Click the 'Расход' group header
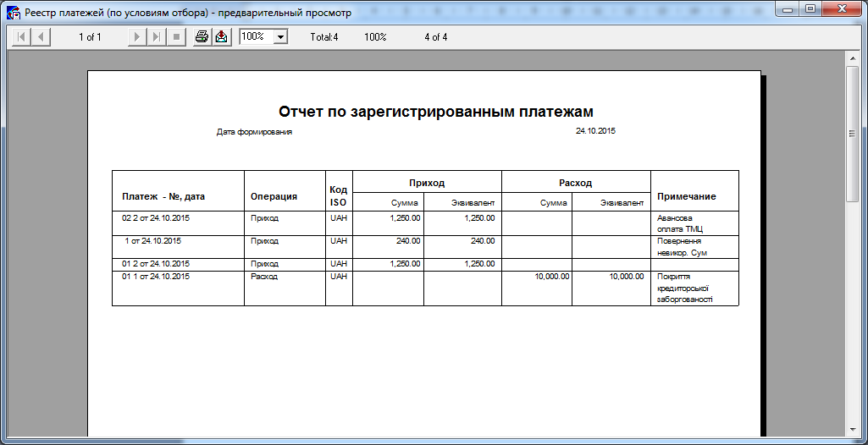 pyautogui.click(x=576, y=183)
